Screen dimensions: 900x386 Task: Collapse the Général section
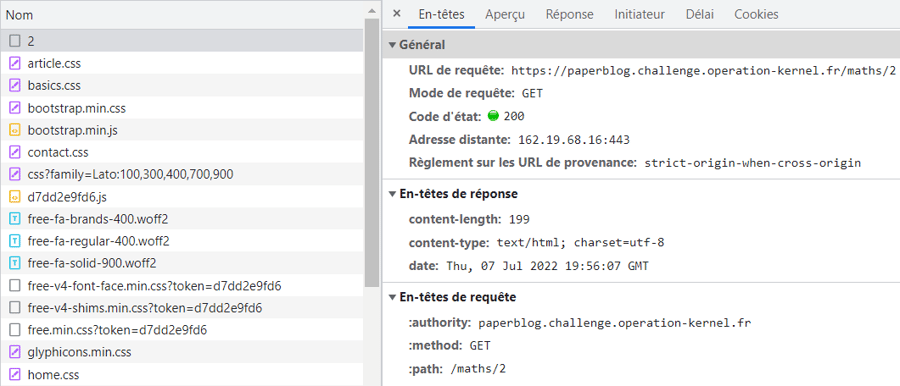[393, 45]
